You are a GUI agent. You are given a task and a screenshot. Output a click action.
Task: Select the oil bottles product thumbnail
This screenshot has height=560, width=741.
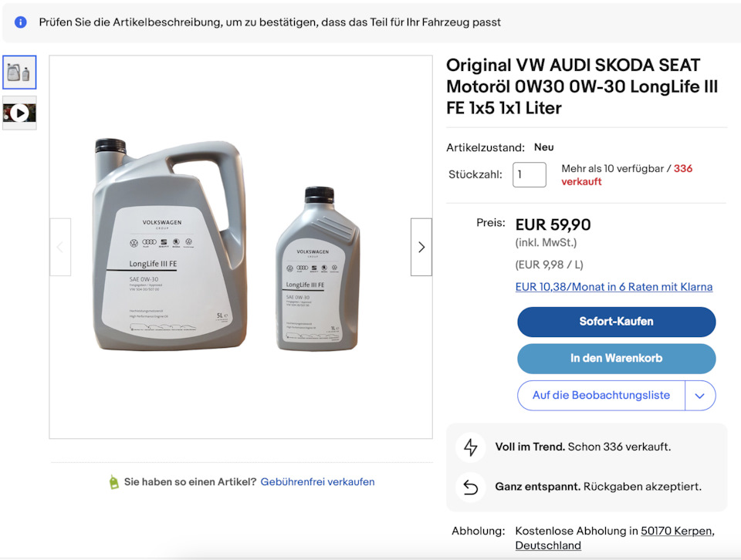pyautogui.click(x=19, y=73)
